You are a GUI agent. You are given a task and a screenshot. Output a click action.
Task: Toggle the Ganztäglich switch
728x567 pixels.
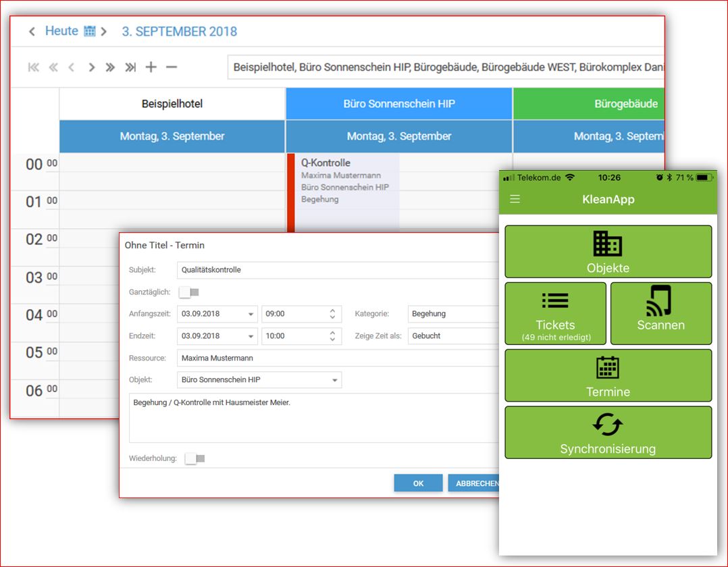pyautogui.click(x=189, y=292)
